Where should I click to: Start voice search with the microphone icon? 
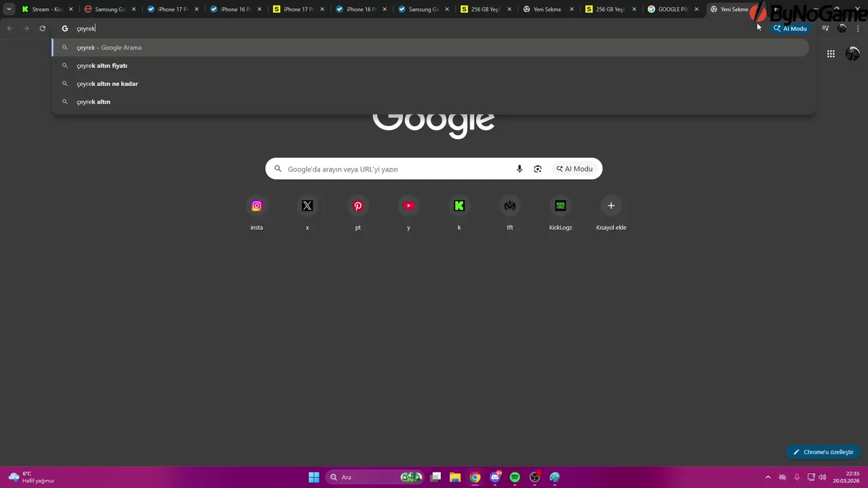pyautogui.click(x=519, y=169)
